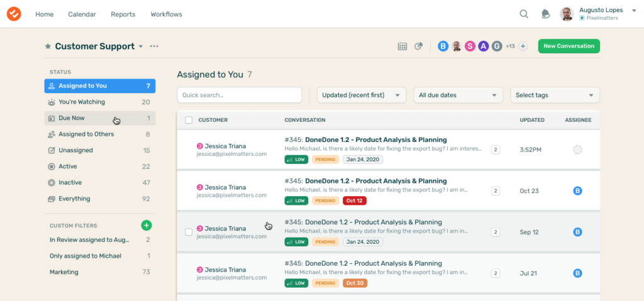Focus the Quick search field
This screenshot has width=644, height=301.
tap(239, 95)
